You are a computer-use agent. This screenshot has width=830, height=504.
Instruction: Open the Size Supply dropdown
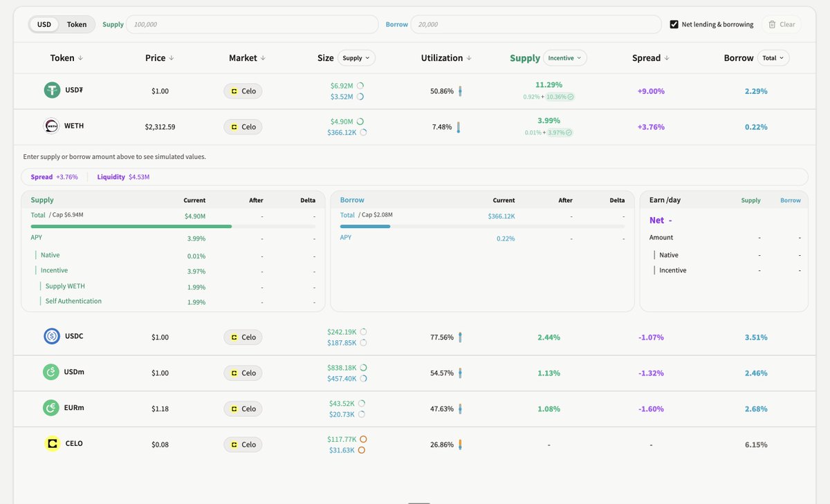[x=356, y=58]
